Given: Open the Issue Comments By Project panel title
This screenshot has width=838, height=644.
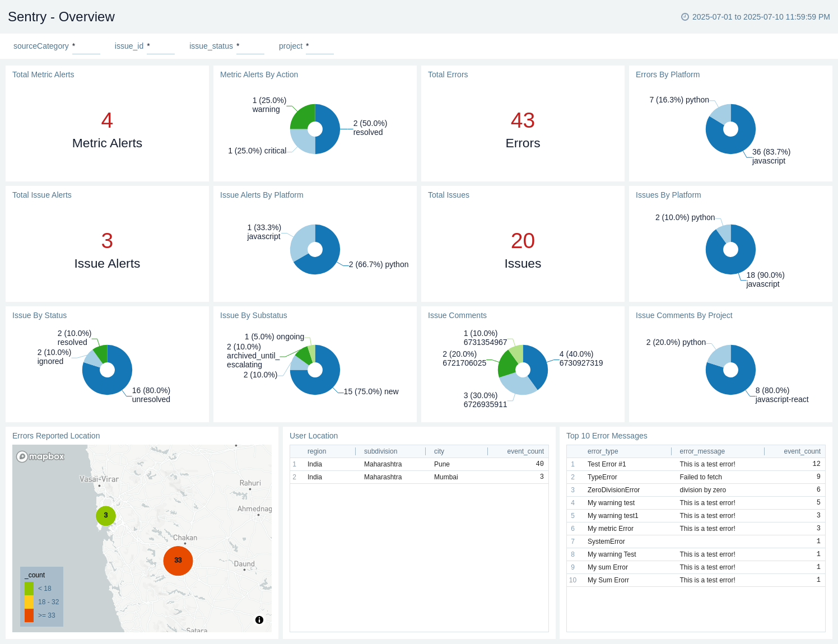Looking at the screenshot, I should coord(684,315).
